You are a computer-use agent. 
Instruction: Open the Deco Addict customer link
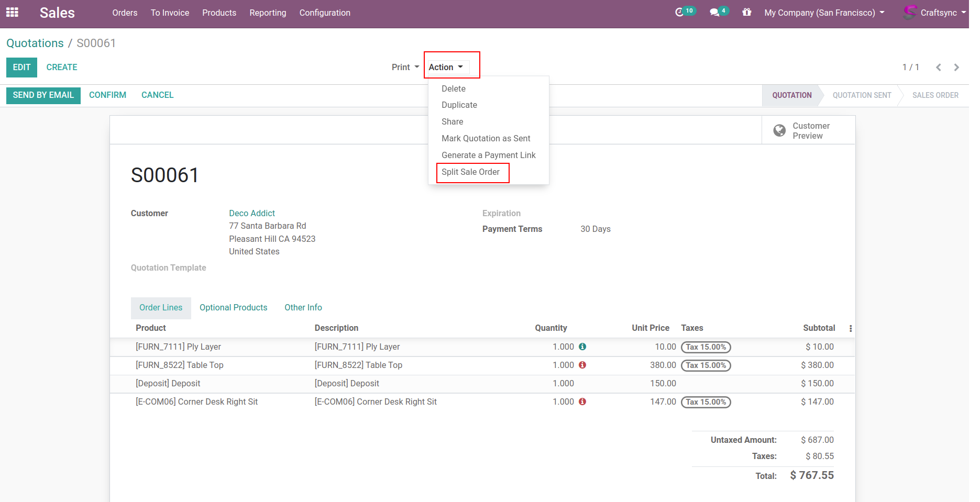click(x=252, y=213)
